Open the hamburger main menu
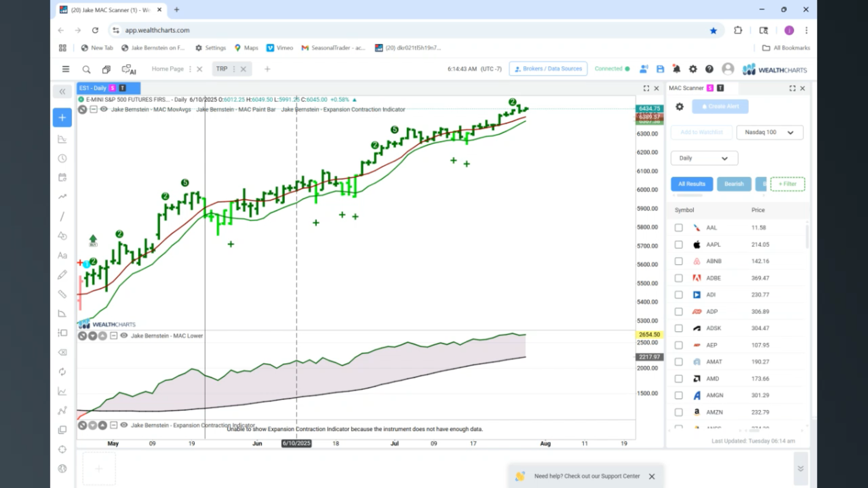Screen dimensions: 868x488 (66, 69)
